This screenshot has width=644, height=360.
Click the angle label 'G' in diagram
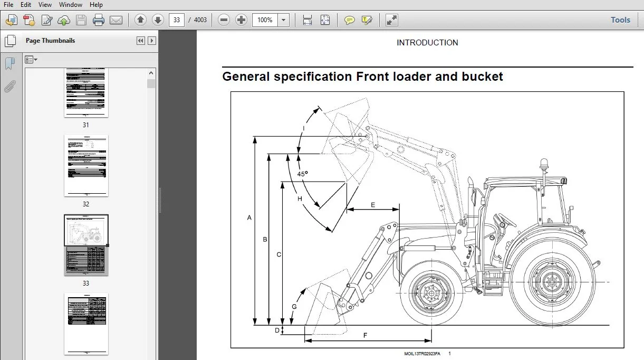tap(294, 307)
